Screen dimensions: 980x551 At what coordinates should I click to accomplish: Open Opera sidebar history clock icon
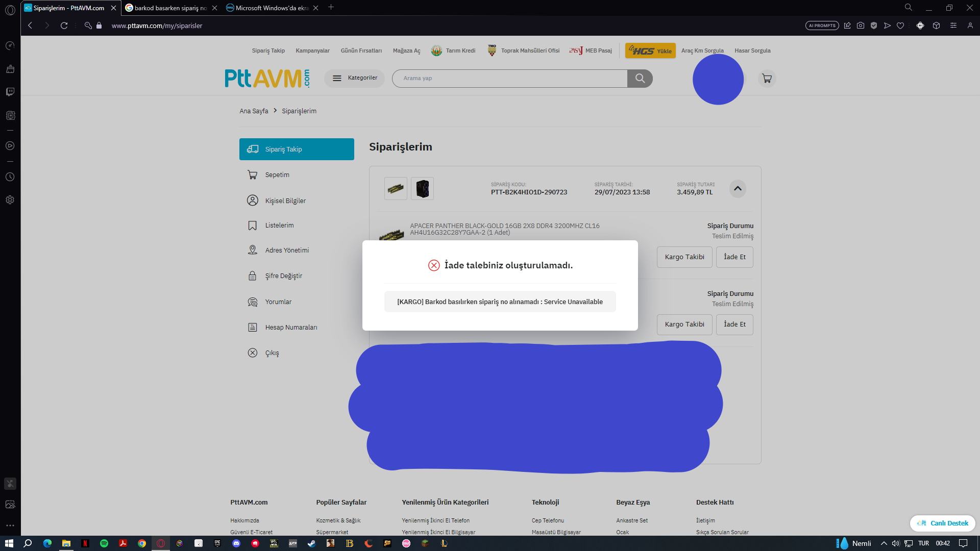click(x=10, y=177)
